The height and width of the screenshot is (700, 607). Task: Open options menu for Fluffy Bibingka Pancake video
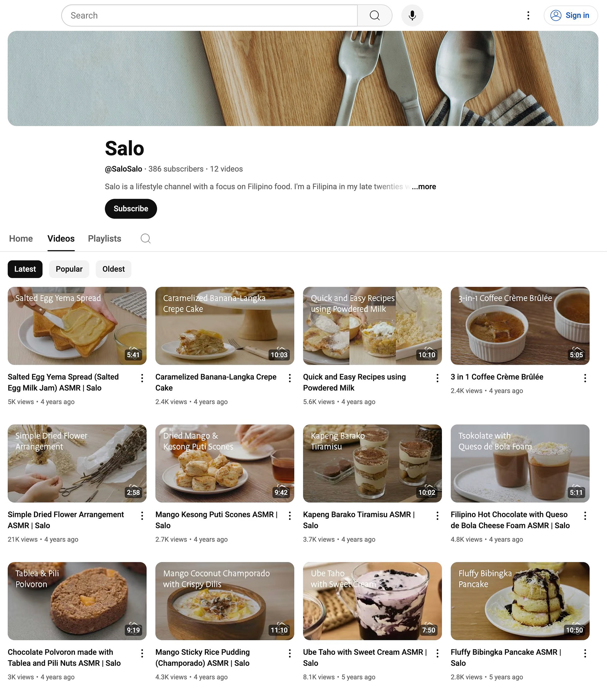pos(585,653)
